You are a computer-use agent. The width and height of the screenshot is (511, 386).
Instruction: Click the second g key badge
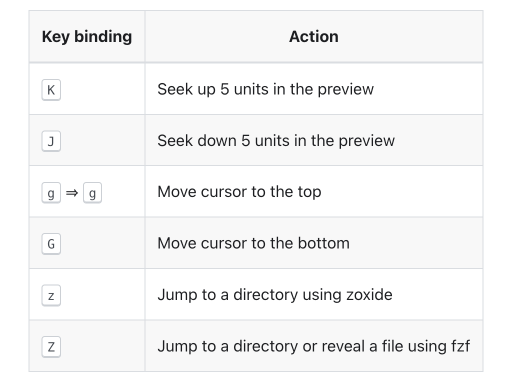click(92, 192)
